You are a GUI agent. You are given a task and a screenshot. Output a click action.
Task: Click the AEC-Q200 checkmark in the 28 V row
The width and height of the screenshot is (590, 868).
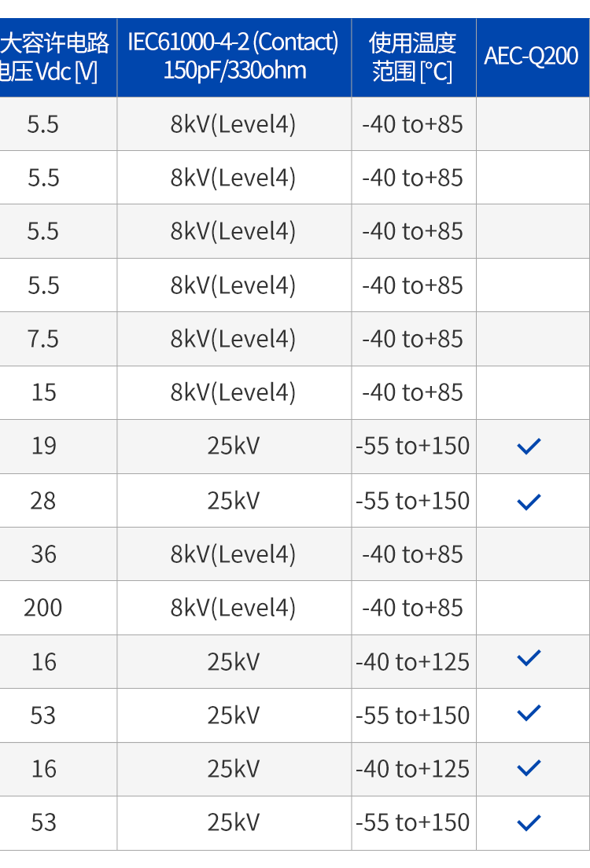point(529,501)
